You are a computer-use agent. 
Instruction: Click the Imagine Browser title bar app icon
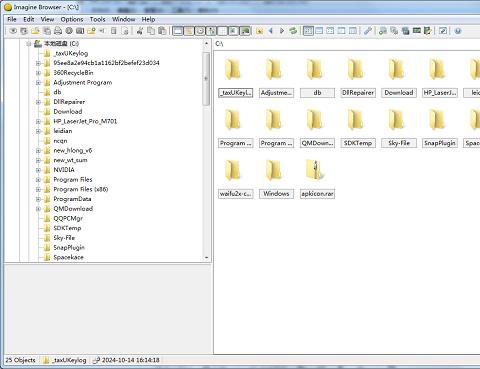(x=8, y=7)
